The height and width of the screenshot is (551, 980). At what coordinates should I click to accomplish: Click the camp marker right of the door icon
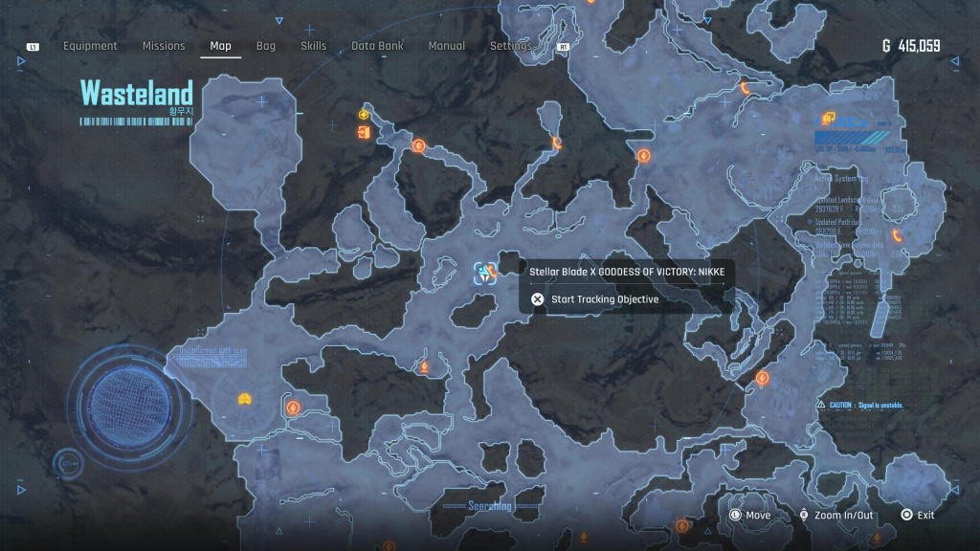(418, 145)
